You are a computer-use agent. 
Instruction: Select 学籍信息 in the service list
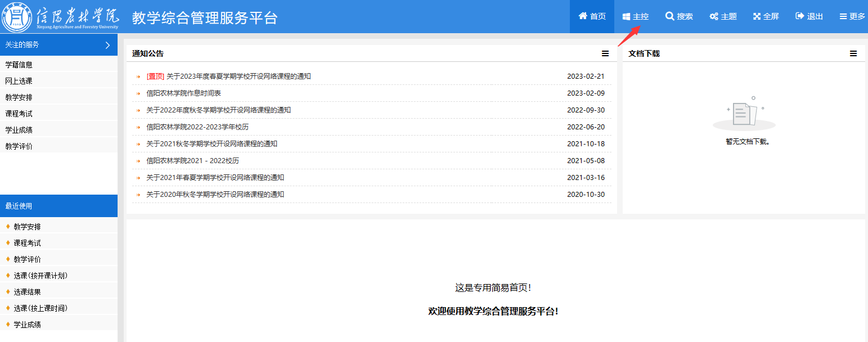[x=19, y=65]
